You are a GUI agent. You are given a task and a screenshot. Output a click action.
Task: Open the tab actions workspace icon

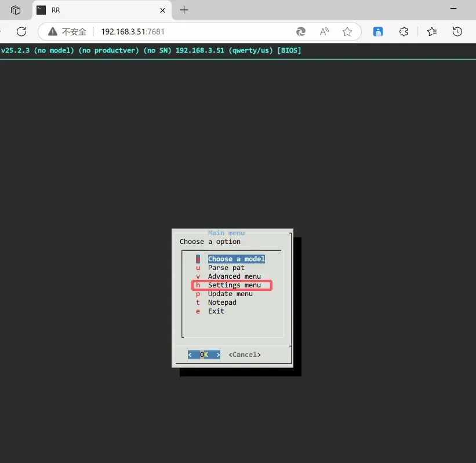pos(16,10)
